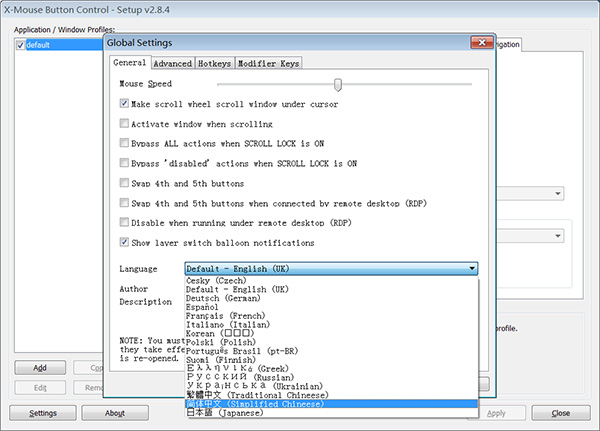This screenshot has width=600, height=431.
Task: Click the About button
Action: 115,412
